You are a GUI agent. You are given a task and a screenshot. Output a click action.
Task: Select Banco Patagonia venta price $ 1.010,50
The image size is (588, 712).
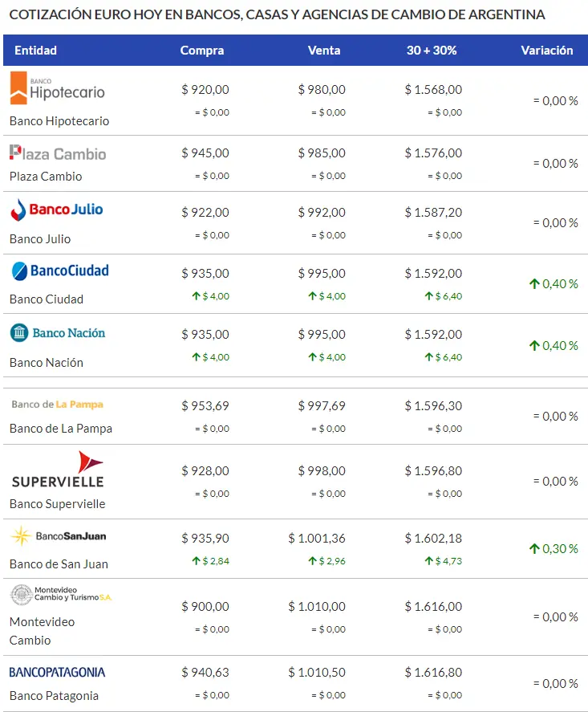[317, 672]
